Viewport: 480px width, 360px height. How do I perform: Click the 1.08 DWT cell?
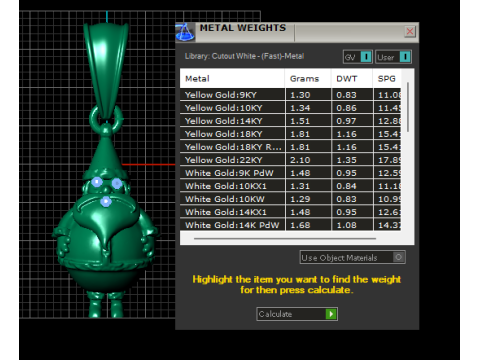(x=352, y=225)
